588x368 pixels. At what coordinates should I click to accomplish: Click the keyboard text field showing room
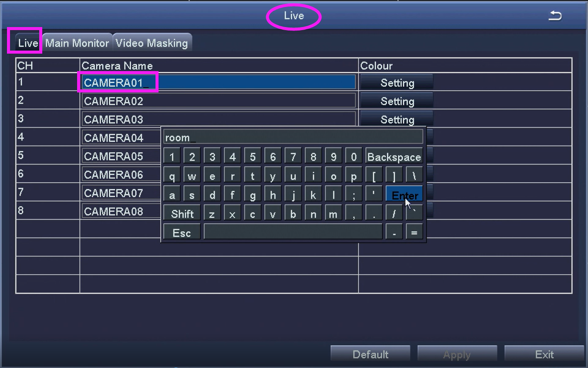293,137
